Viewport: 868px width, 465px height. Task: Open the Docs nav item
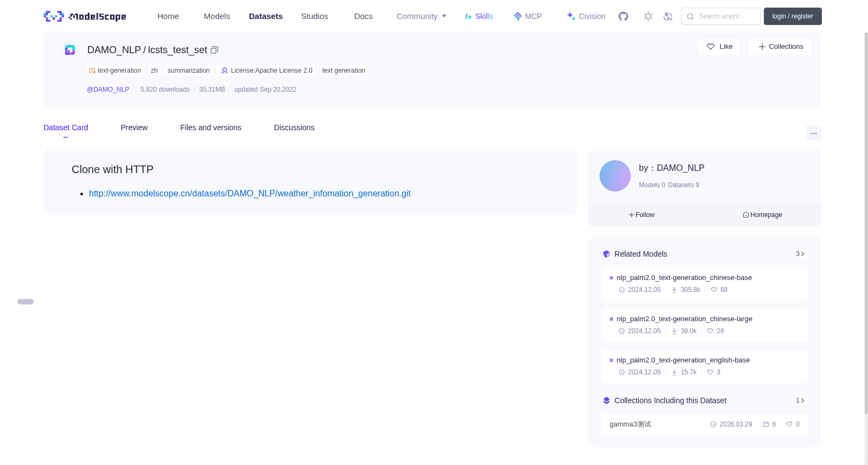point(363,16)
